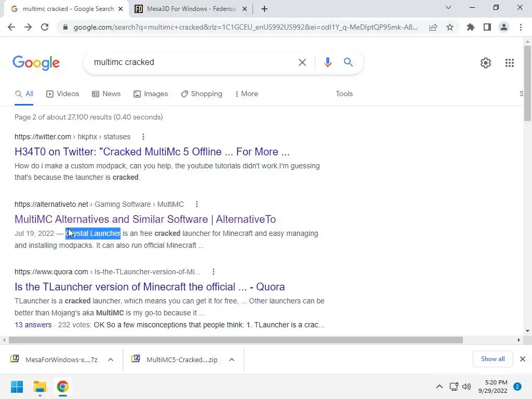Click the scroll right arrow
This screenshot has height=399, width=532.
point(518,340)
